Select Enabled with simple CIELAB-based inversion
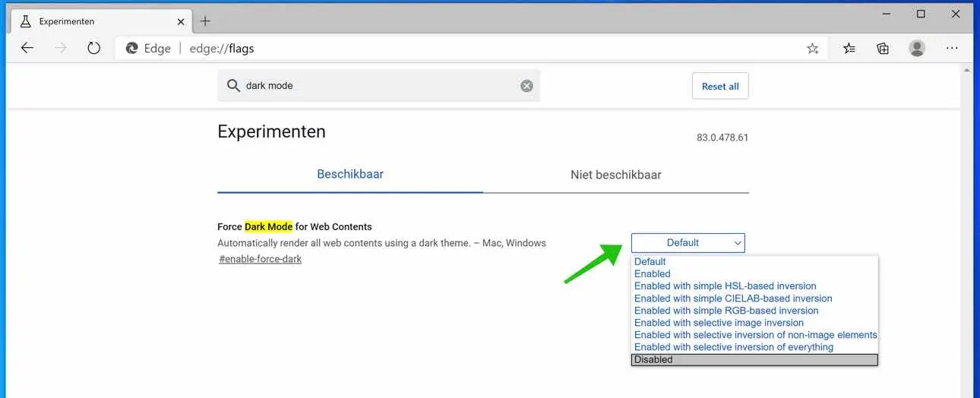Screen dimensions: 980x398 click(754, 298)
